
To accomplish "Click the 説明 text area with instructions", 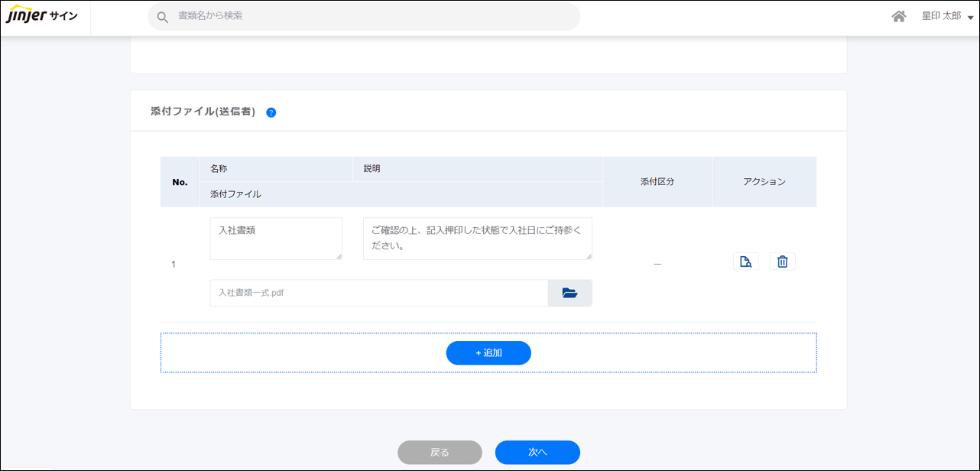I will (x=477, y=238).
